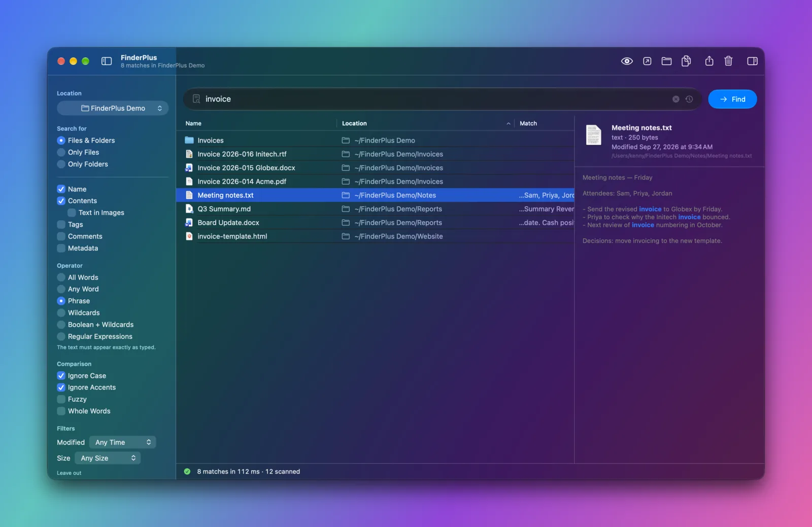
Task: Click the Quick Look eye icon
Action: pos(627,61)
